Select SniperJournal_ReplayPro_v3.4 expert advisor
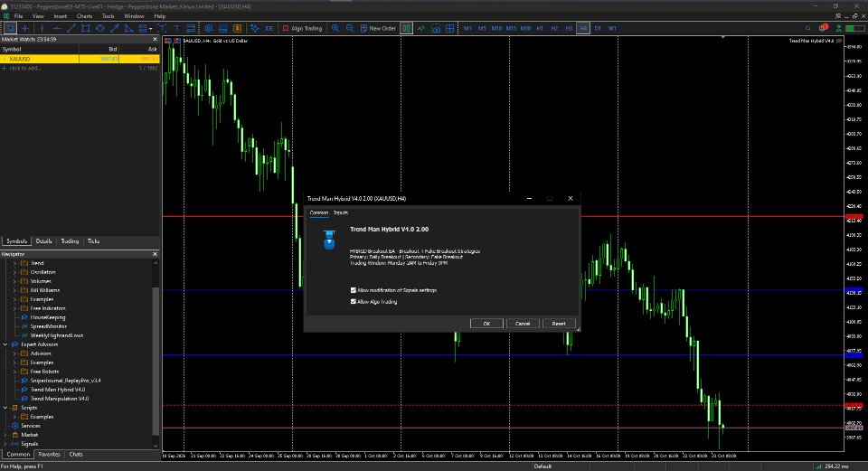 coord(65,381)
